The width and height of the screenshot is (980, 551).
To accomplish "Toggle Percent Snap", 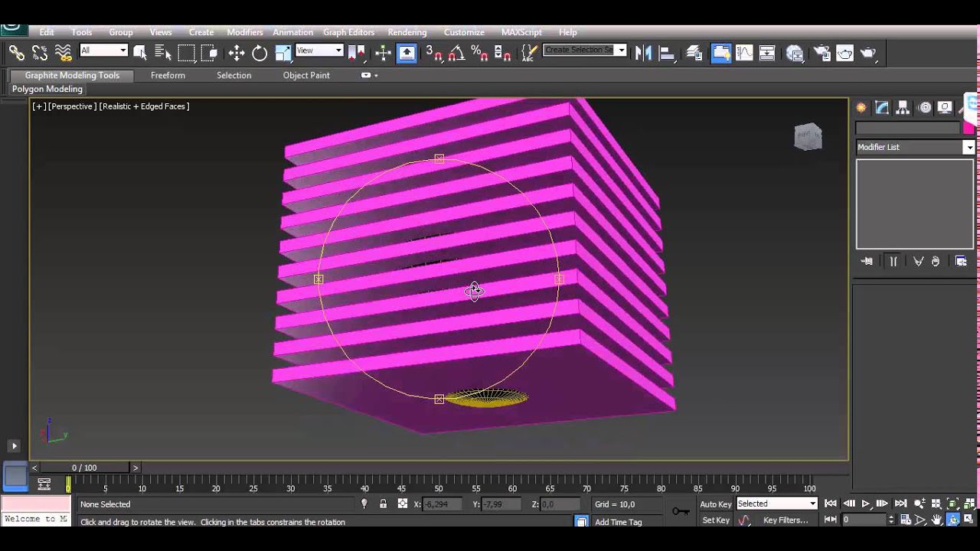I will (x=480, y=53).
